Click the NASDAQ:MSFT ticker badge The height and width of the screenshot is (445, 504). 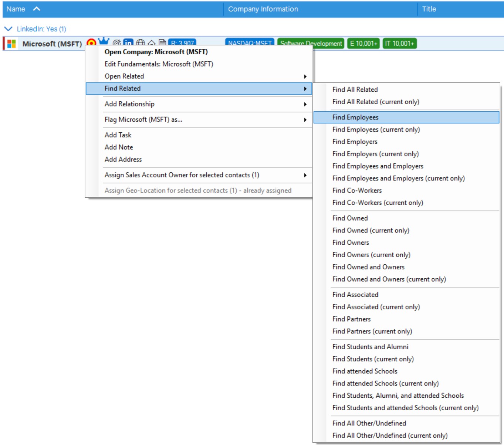pyautogui.click(x=250, y=42)
